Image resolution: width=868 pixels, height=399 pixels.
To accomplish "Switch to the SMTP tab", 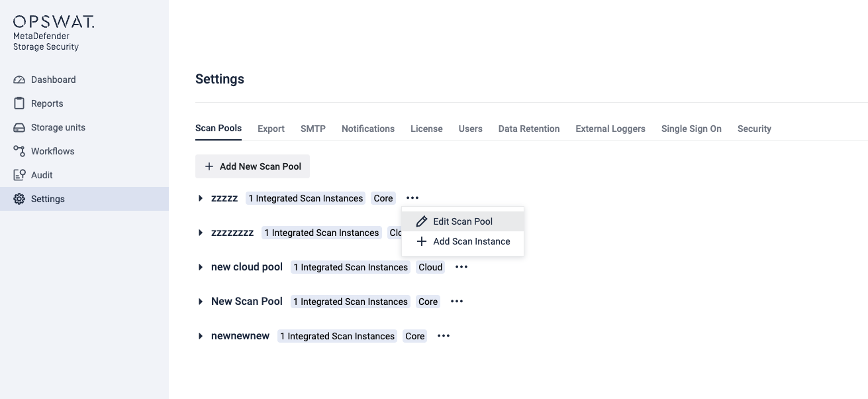I will click(313, 129).
